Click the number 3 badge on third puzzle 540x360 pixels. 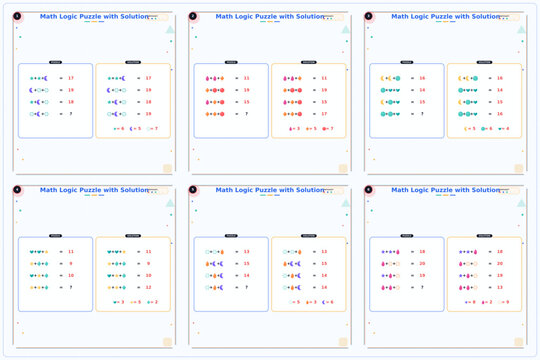(368, 16)
